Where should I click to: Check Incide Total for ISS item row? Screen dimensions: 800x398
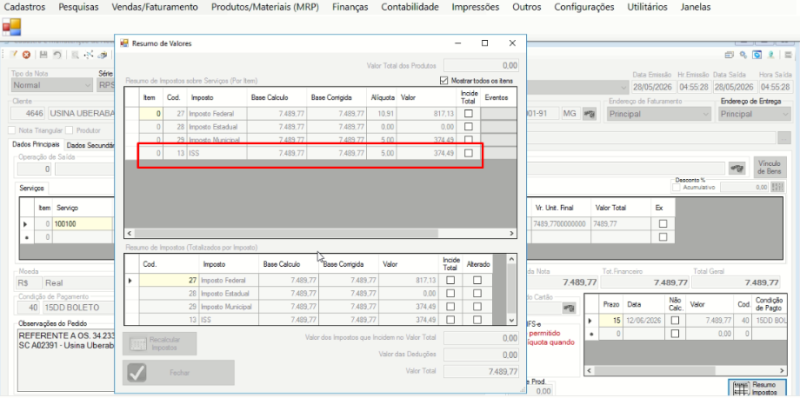[x=468, y=153]
